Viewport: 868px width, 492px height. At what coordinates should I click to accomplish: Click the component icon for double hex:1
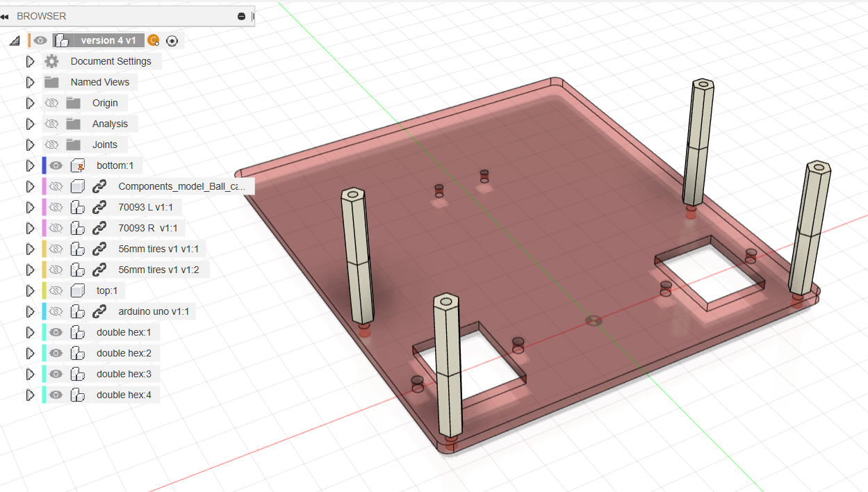(x=78, y=332)
